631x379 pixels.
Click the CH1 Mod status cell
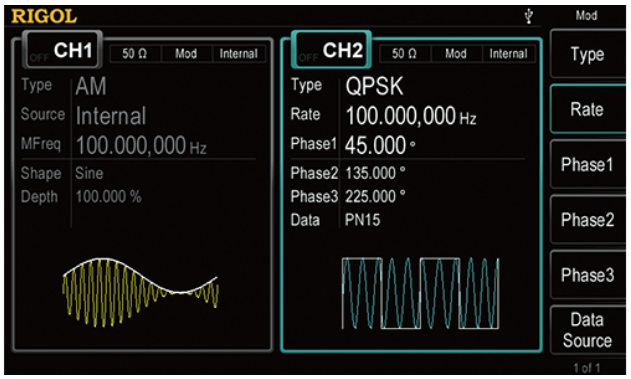pyautogui.click(x=186, y=54)
